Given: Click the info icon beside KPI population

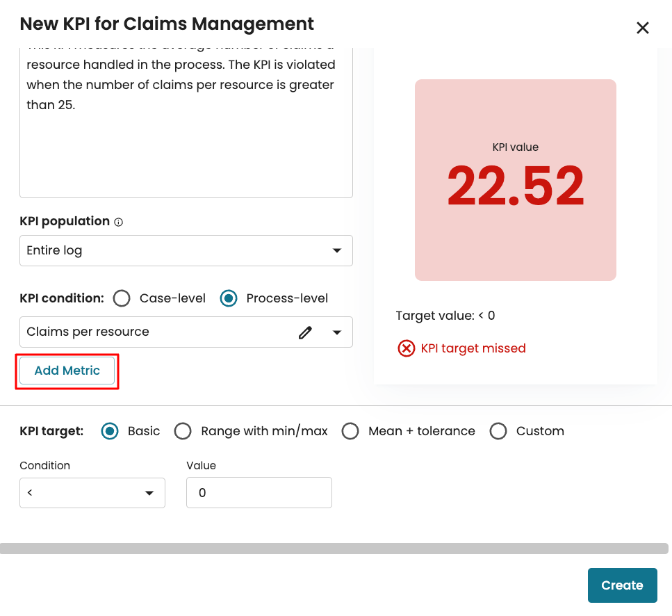Looking at the screenshot, I should [x=118, y=222].
